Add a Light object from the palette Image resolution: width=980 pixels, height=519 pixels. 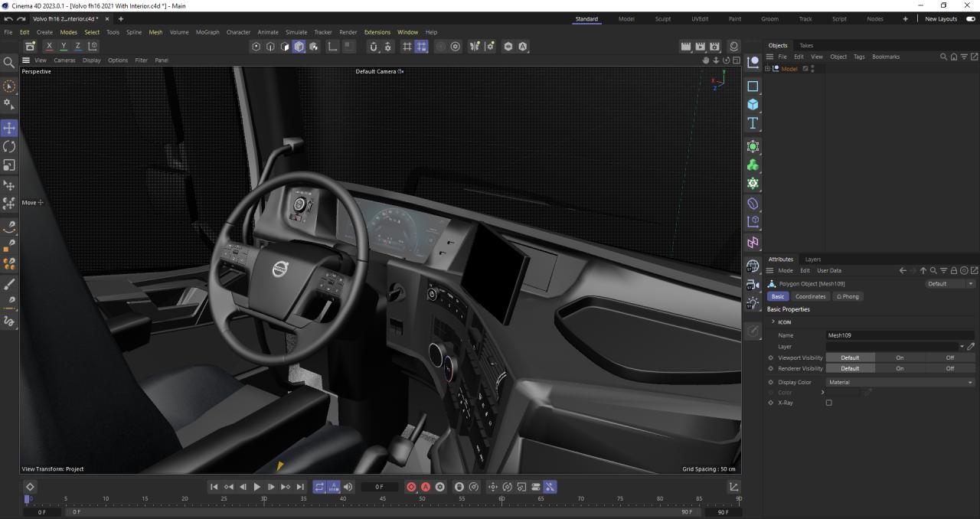tap(753, 303)
